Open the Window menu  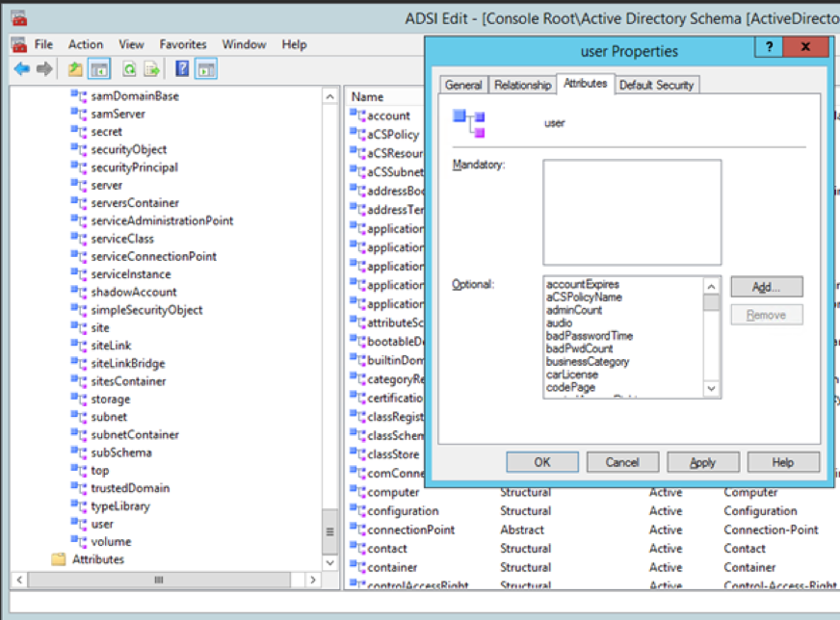click(245, 44)
